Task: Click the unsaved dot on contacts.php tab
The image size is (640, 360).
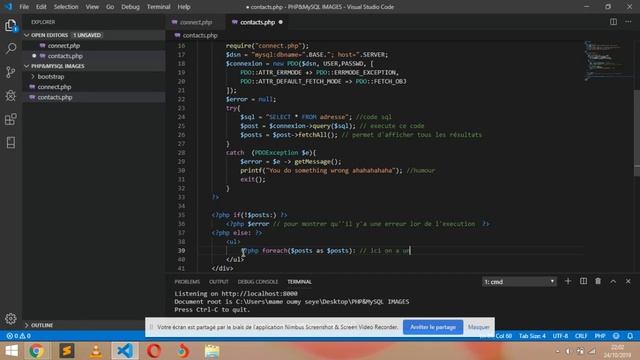Action: coord(280,22)
